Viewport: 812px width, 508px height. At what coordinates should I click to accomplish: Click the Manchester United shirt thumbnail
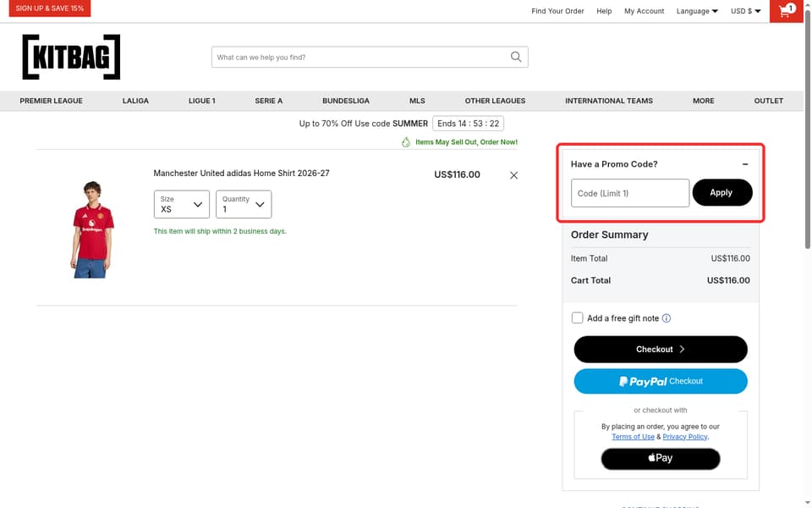tap(91, 229)
